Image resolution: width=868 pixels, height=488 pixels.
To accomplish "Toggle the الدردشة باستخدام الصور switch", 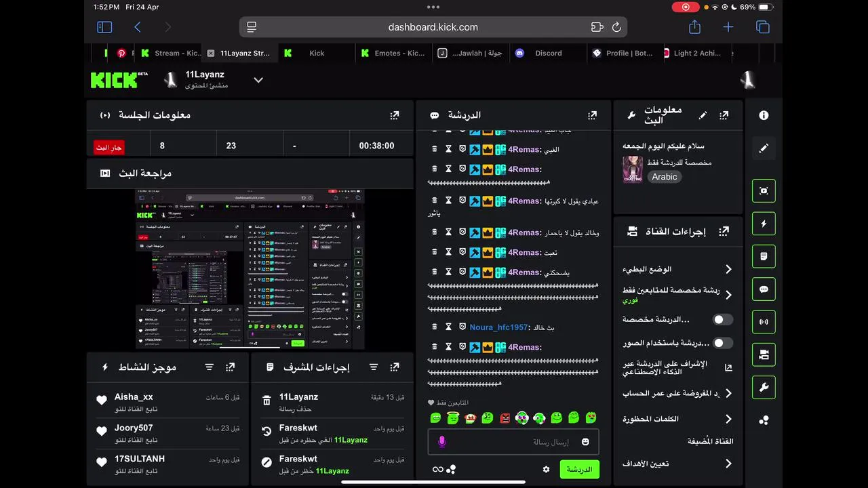I will tap(723, 343).
